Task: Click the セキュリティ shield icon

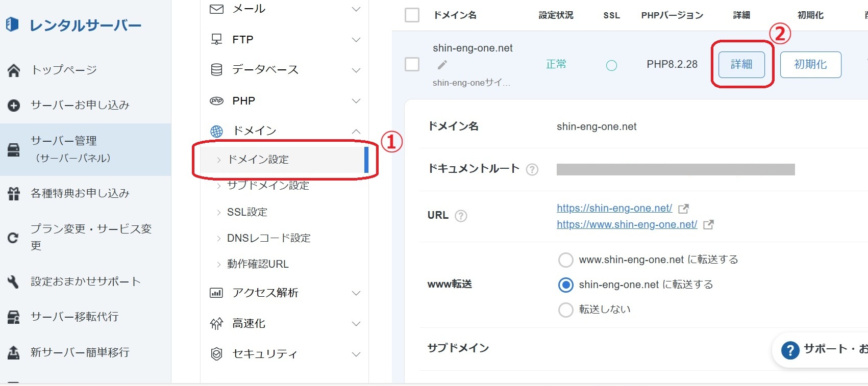Action: point(217,354)
